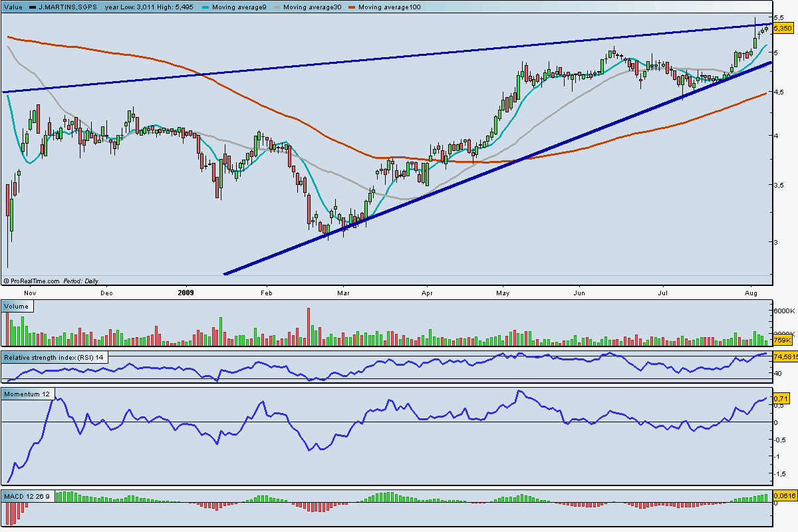Click the Jul label on time axis

coord(663,292)
